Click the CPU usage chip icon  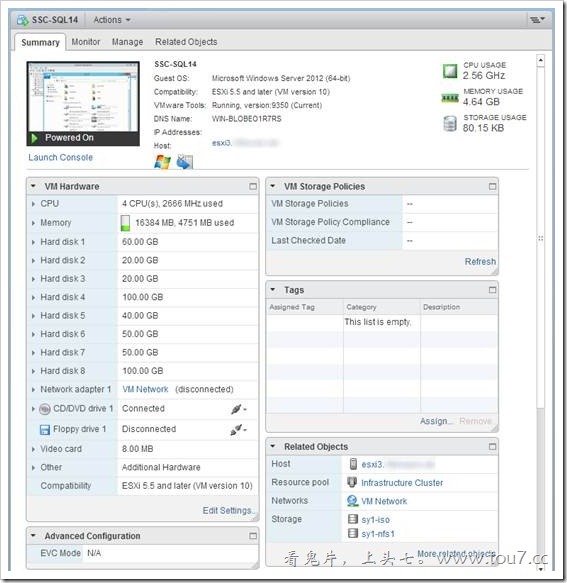(450, 71)
